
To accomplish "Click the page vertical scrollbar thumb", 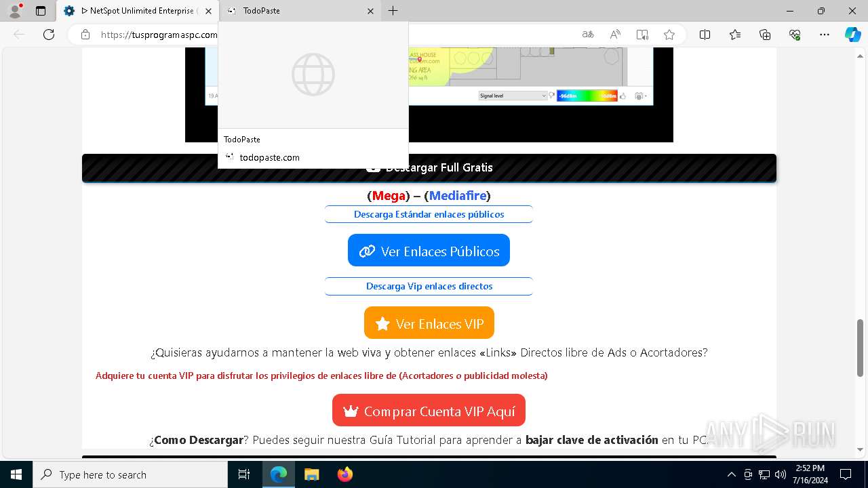I will pos(860,348).
